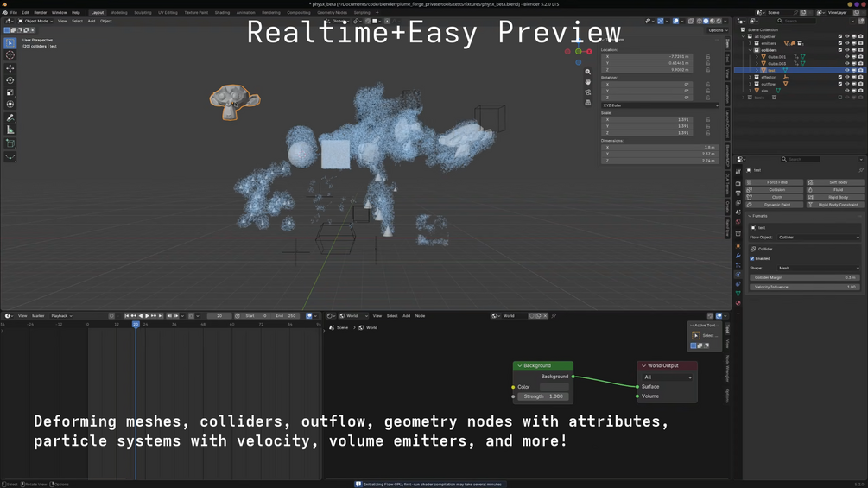
Task: Toggle visibility eye for sim object
Action: tap(847, 90)
